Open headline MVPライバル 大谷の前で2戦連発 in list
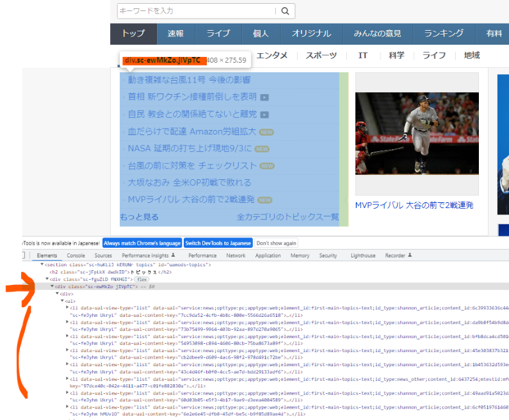Screen dimensions: 509x420 191,199
